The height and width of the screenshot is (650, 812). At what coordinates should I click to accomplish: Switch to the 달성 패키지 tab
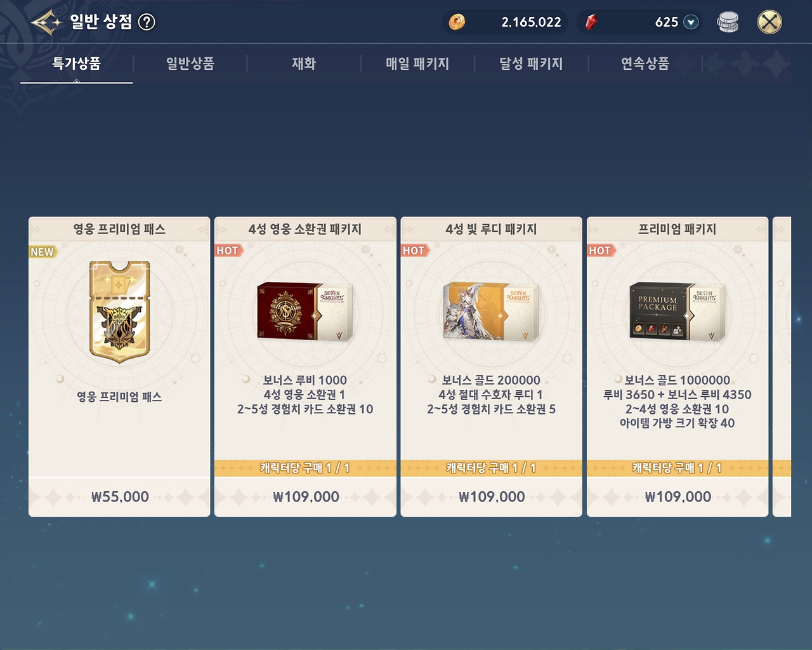pos(531,63)
